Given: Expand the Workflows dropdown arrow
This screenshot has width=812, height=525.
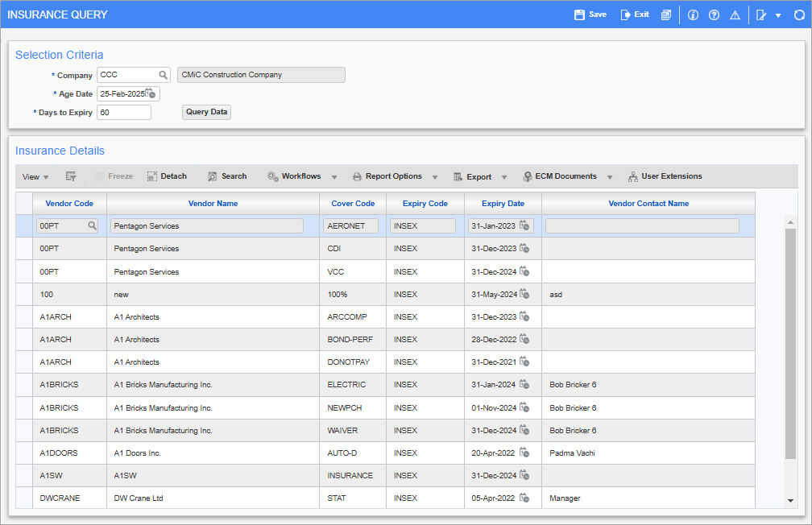Looking at the screenshot, I should 334,178.
